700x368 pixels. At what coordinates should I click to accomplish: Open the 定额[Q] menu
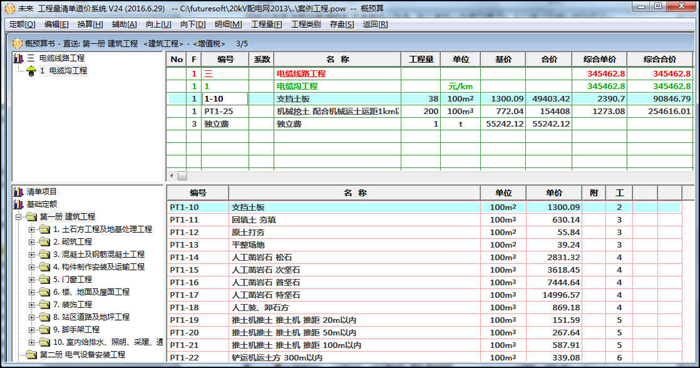coord(22,24)
